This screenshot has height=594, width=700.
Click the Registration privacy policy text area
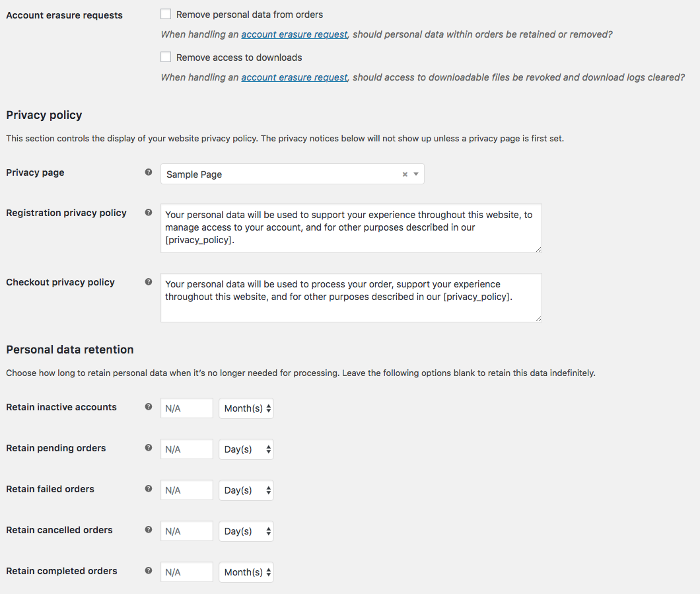point(351,228)
